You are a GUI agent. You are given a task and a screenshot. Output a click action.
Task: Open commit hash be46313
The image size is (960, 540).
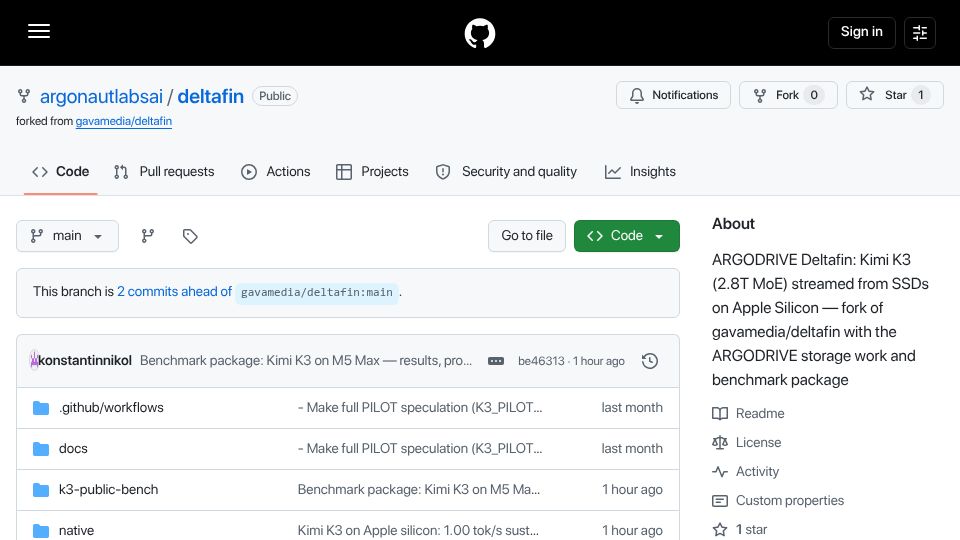tap(541, 361)
